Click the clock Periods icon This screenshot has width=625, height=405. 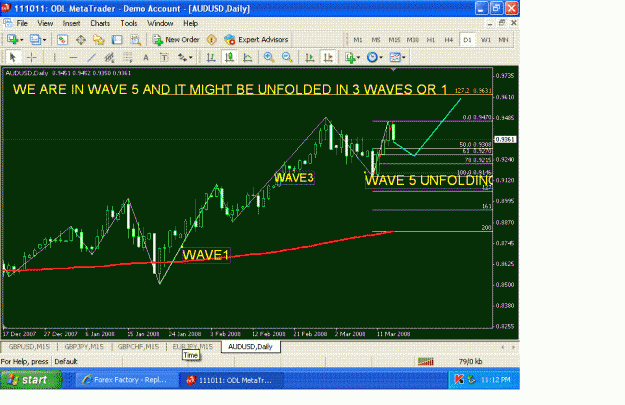[372, 57]
